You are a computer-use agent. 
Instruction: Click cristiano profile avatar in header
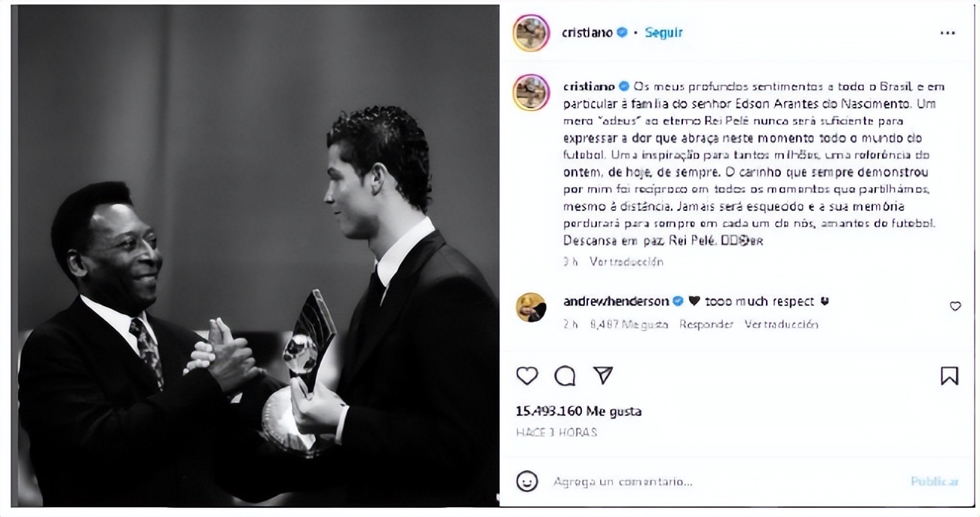pyautogui.click(x=531, y=33)
